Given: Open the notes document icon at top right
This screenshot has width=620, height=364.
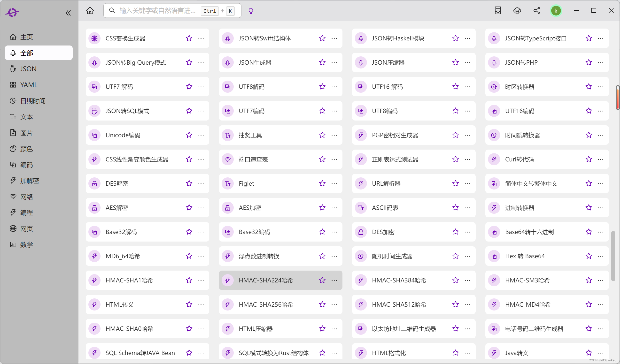Looking at the screenshot, I should (498, 11).
